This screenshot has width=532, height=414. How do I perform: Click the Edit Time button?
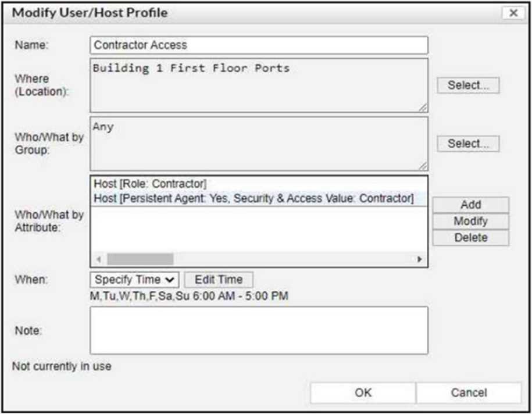219,280
